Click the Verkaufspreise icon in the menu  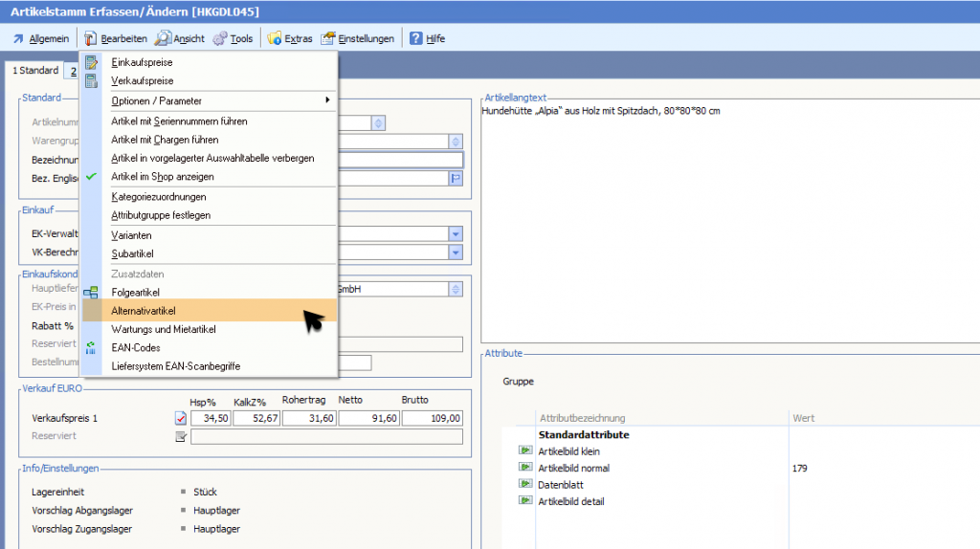92,81
